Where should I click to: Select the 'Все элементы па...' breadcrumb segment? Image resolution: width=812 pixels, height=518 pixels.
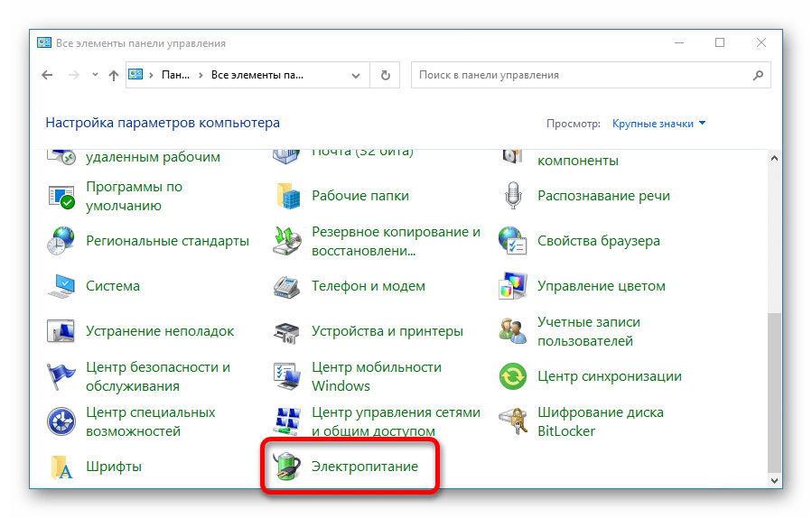[x=257, y=76]
